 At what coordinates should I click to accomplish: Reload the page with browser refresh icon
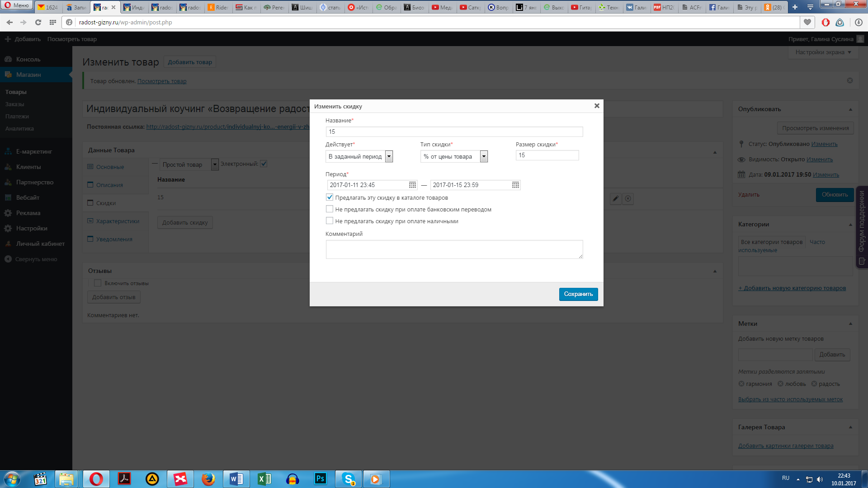tap(38, 22)
